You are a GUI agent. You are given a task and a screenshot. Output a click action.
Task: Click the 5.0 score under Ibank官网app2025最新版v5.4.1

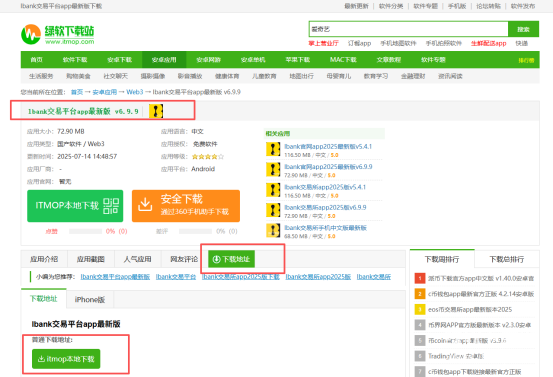pyautogui.click(x=334, y=155)
